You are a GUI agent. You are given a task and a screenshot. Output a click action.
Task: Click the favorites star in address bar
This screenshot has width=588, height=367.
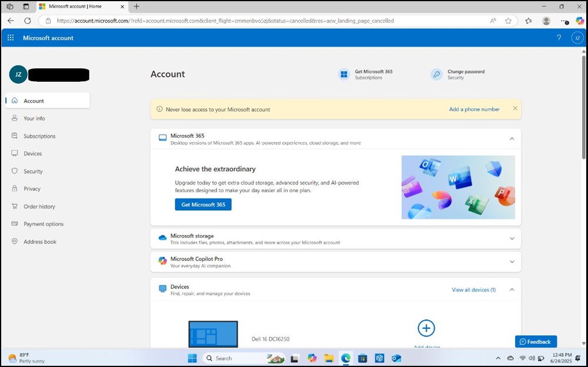[507, 20]
